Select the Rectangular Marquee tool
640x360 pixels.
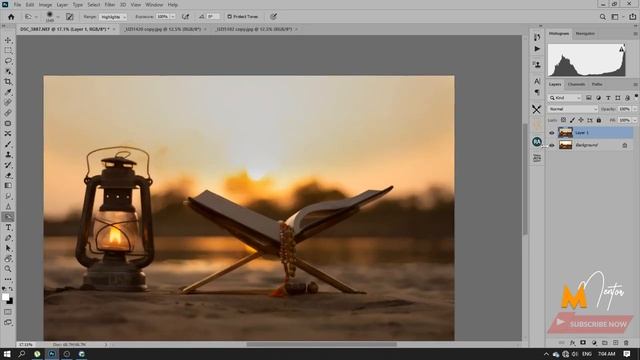click(8, 51)
